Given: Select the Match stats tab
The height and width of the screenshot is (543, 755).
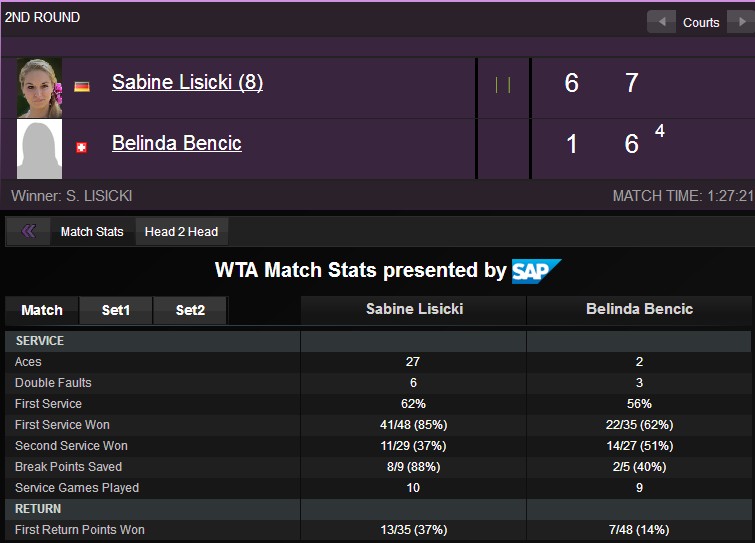Looking at the screenshot, I should coord(42,310).
